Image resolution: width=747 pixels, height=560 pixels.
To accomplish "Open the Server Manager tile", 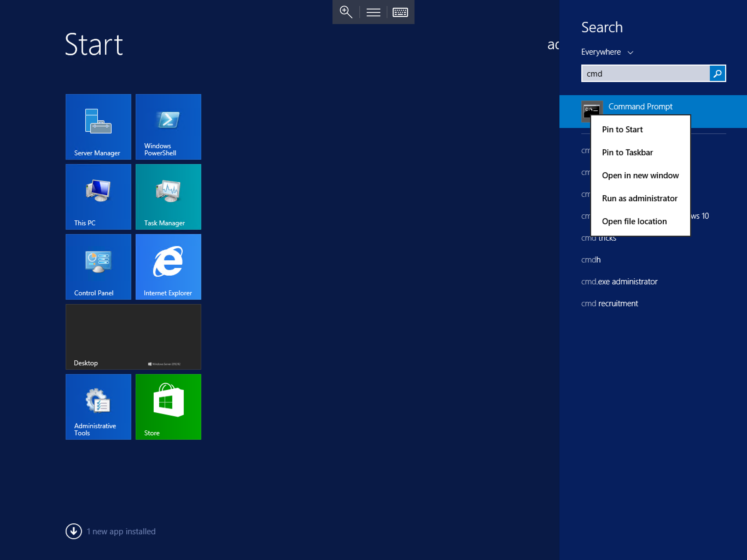I will 98,127.
